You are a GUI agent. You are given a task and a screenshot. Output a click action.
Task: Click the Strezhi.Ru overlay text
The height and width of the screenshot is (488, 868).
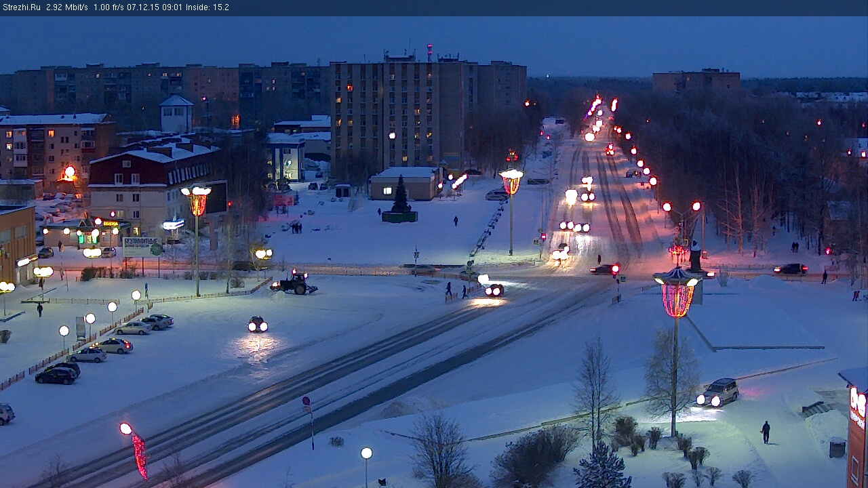(22, 7)
